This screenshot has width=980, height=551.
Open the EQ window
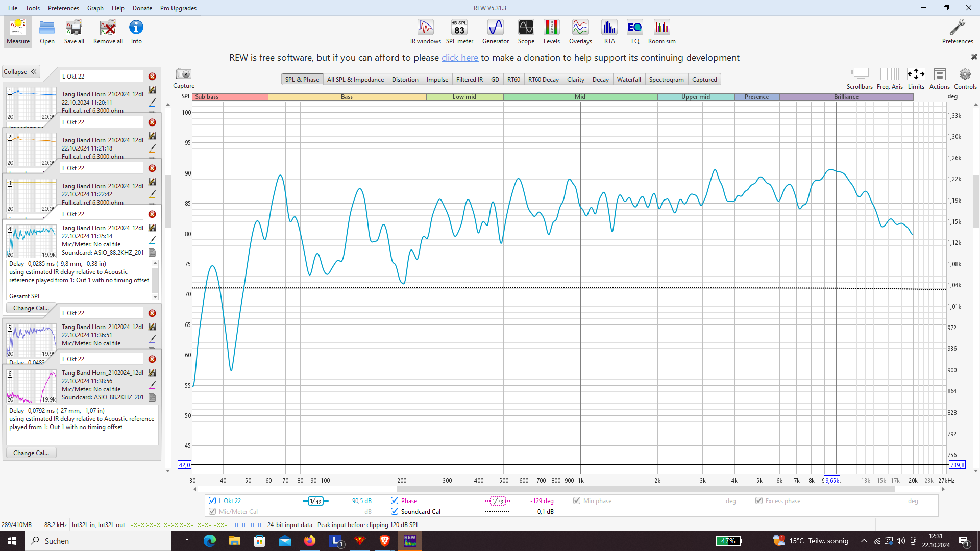635,32
